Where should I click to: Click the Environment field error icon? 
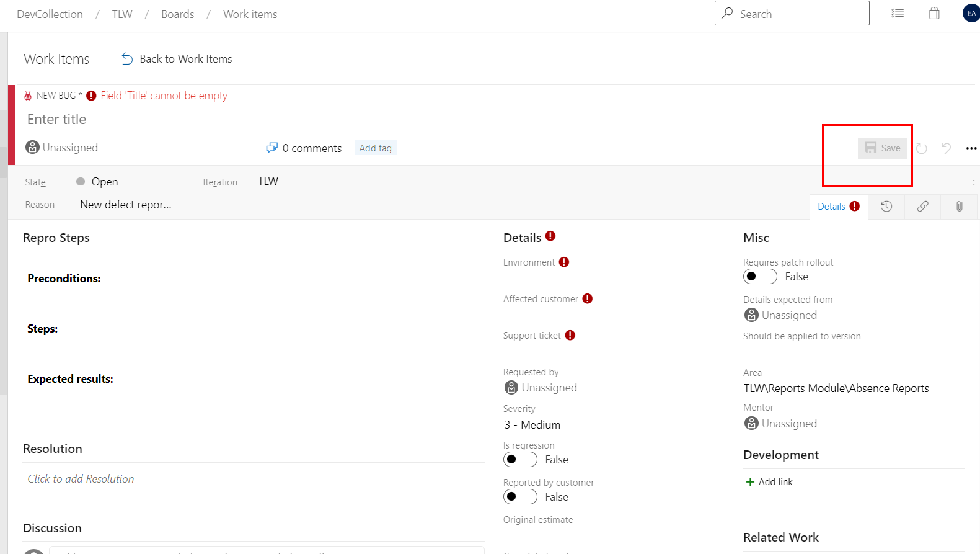click(564, 262)
